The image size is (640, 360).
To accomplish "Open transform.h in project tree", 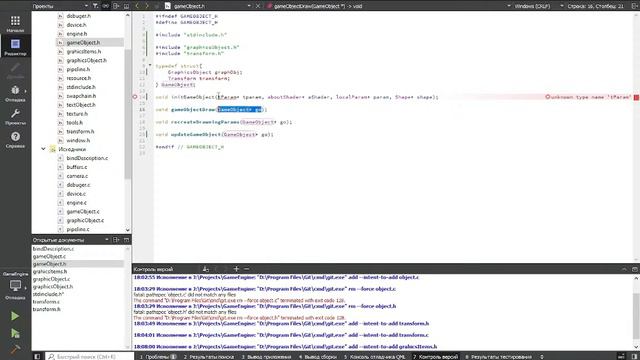I will (80, 131).
